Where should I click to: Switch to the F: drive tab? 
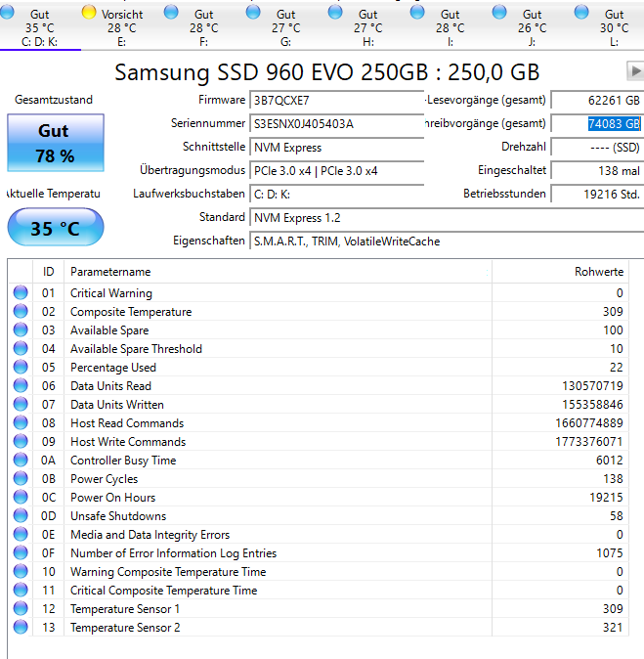point(203,27)
